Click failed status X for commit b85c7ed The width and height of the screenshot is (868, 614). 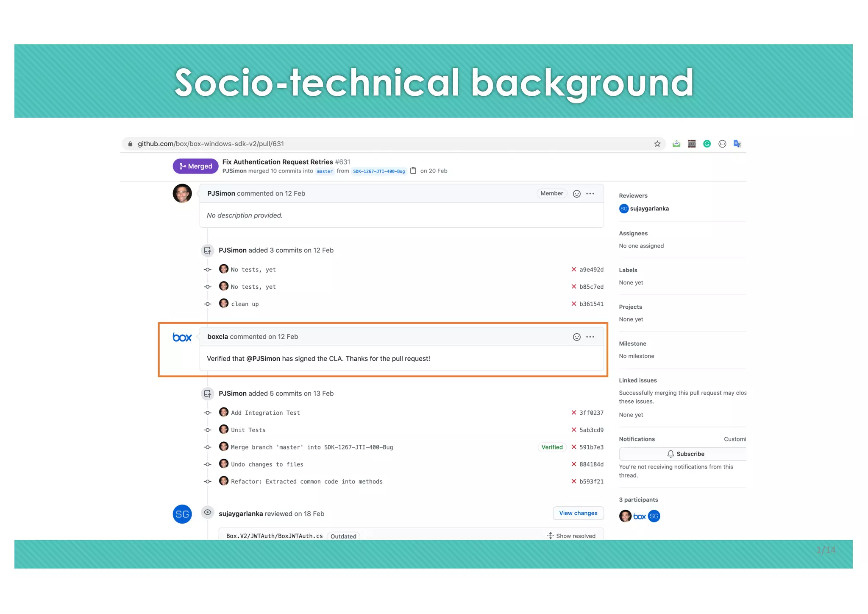pyautogui.click(x=574, y=287)
